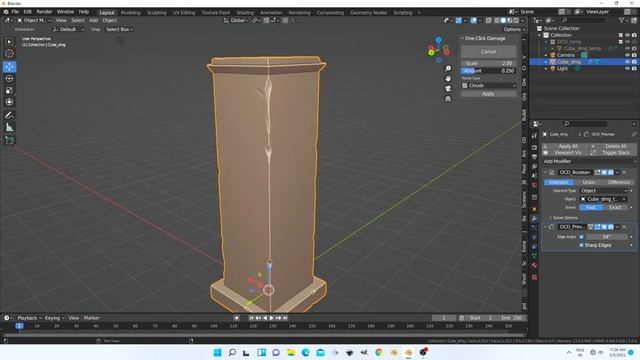Activate the Rotate tool
This screenshot has height=360, width=640.
[9, 78]
